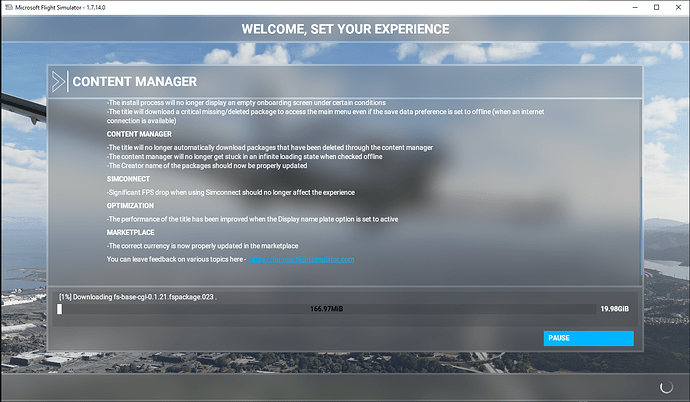The width and height of the screenshot is (690, 402).
Task: Click the loading spinner icon
Action: coord(666,387)
